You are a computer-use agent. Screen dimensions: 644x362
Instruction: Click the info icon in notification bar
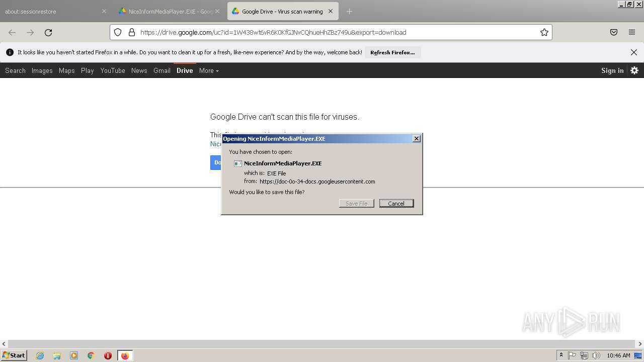click(10, 52)
